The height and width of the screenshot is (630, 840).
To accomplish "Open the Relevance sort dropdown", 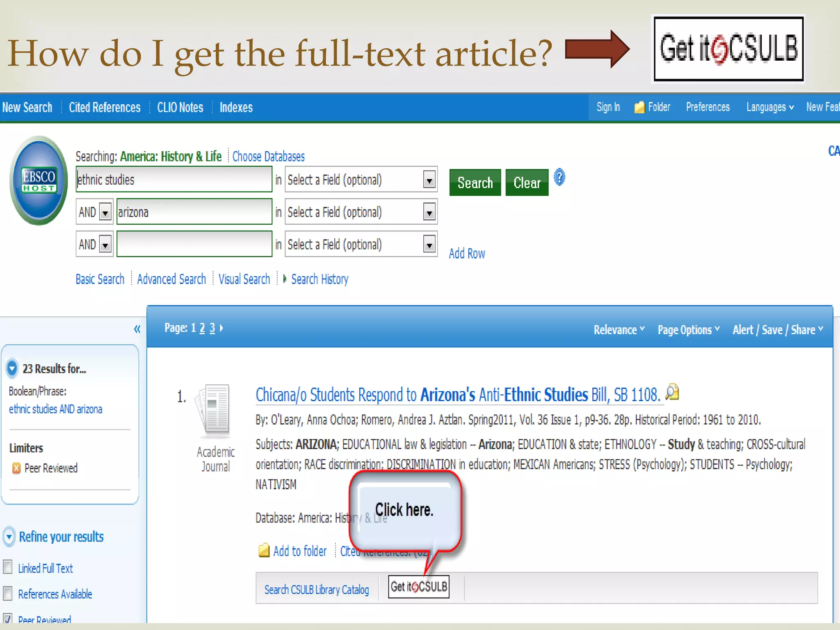I will 619,330.
